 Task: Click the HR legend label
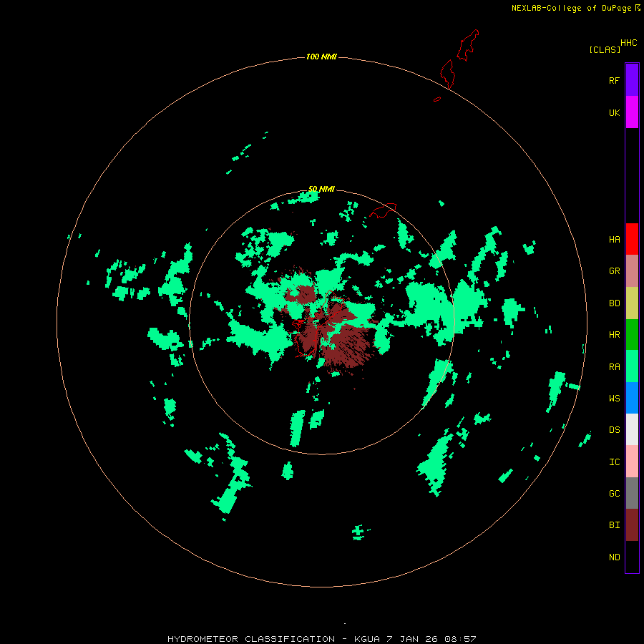click(614, 335)
